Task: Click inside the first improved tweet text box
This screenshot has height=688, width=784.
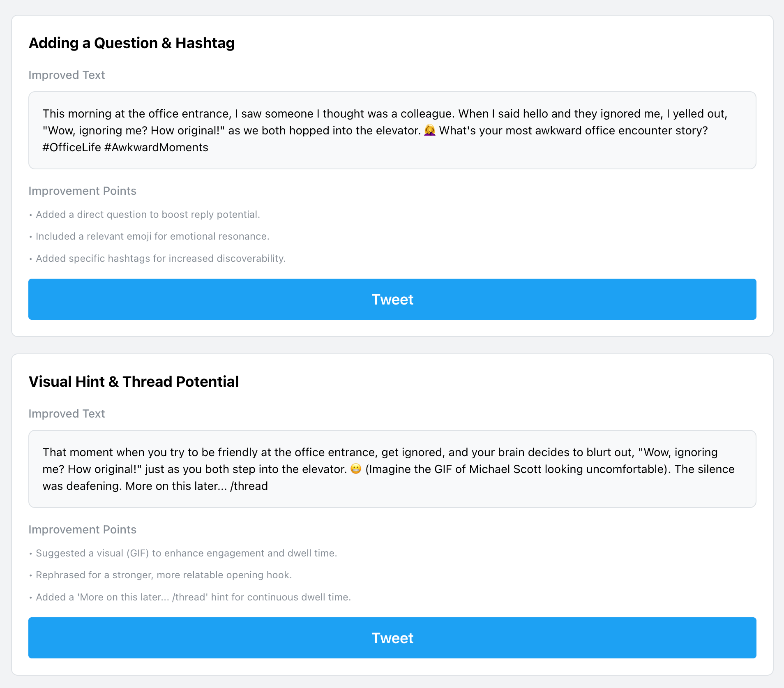Action: click(x=392, y=130)
